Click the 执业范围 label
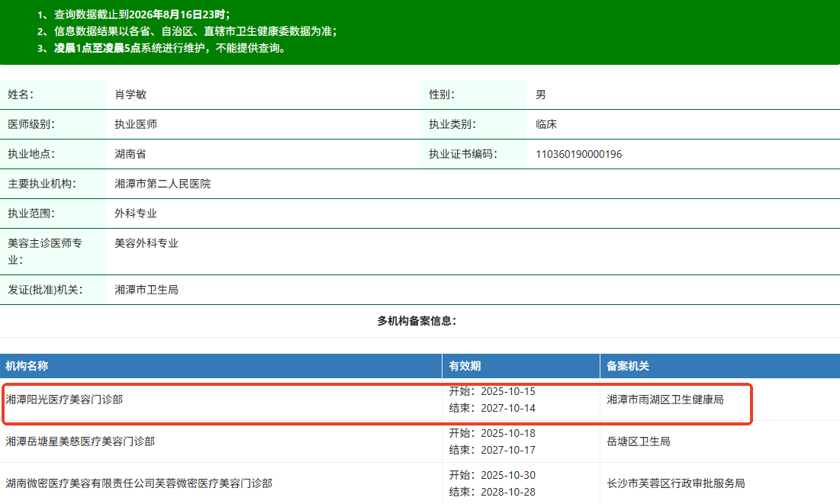840x504 pixels. pos(31,213)
